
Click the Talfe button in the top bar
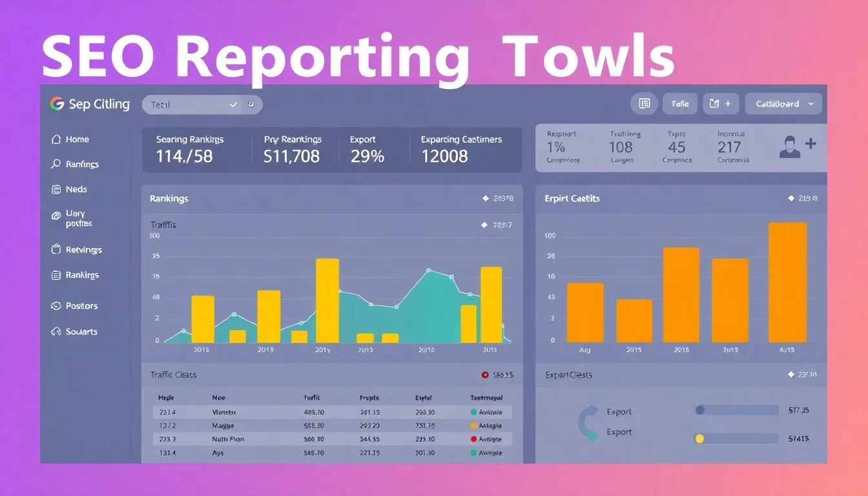(x=679, y=103)
